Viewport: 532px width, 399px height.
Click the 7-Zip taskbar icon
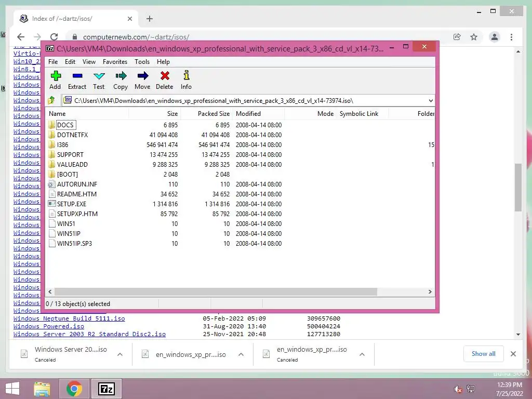(x=106, y=389)
